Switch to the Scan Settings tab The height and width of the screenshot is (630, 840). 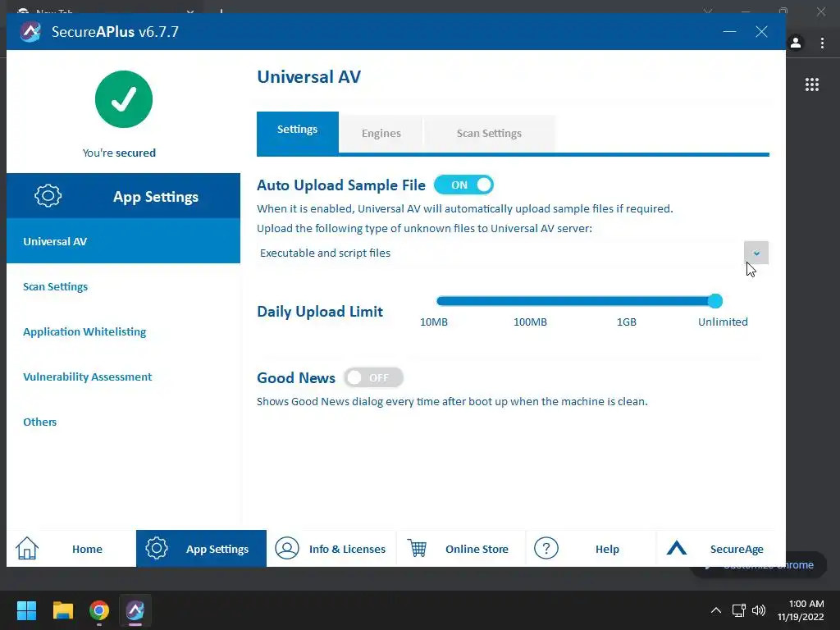pos(489,134)
